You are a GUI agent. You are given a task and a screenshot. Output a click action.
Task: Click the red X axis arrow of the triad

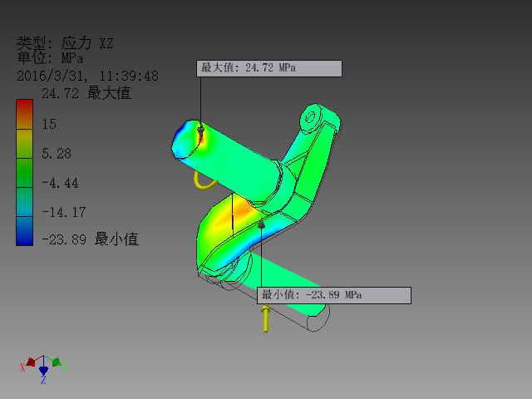pyautogui.click(x=31, y=362)
